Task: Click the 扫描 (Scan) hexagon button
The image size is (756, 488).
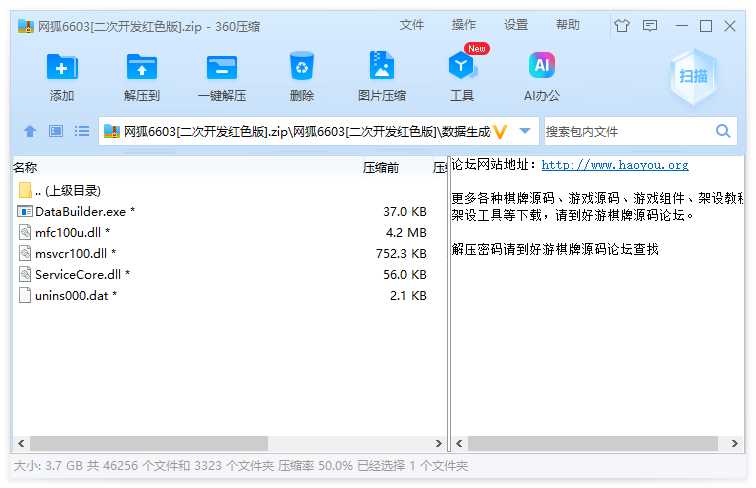Action: [693, 76]
